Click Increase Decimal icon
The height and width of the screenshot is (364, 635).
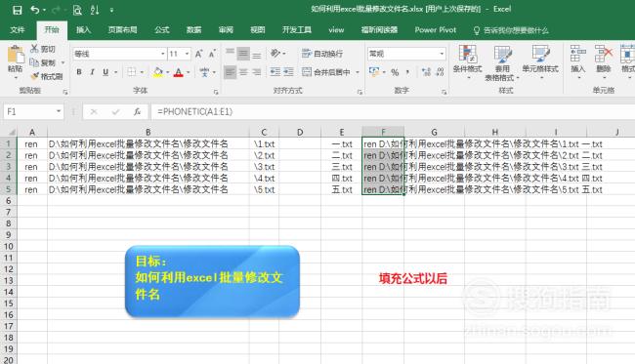(x=426, y=72)
